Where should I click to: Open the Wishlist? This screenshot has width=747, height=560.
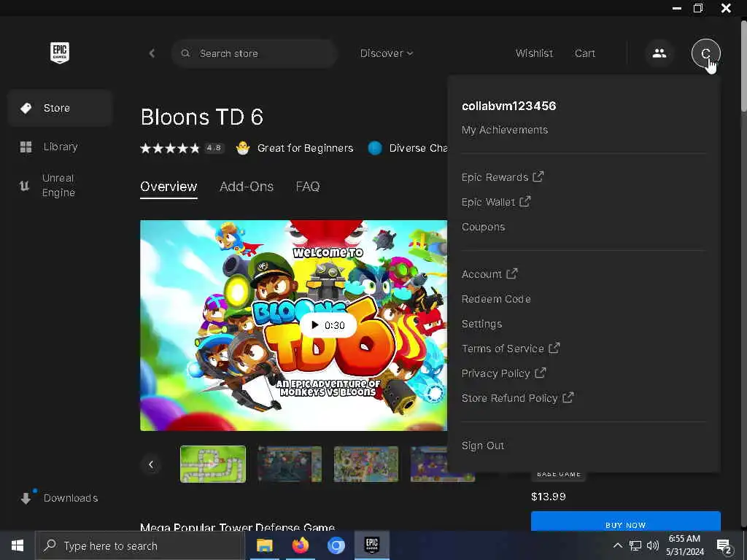[534, 53]
